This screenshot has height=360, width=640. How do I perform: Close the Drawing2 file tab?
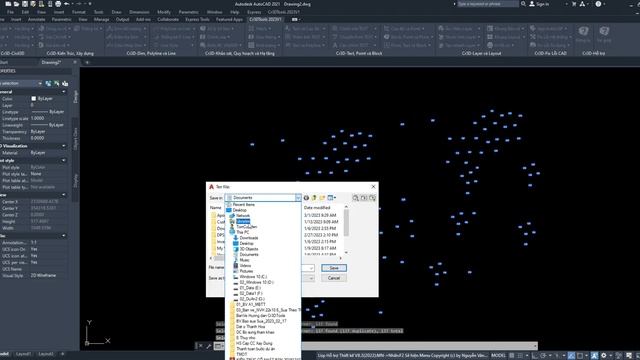[x=75, y=62]
